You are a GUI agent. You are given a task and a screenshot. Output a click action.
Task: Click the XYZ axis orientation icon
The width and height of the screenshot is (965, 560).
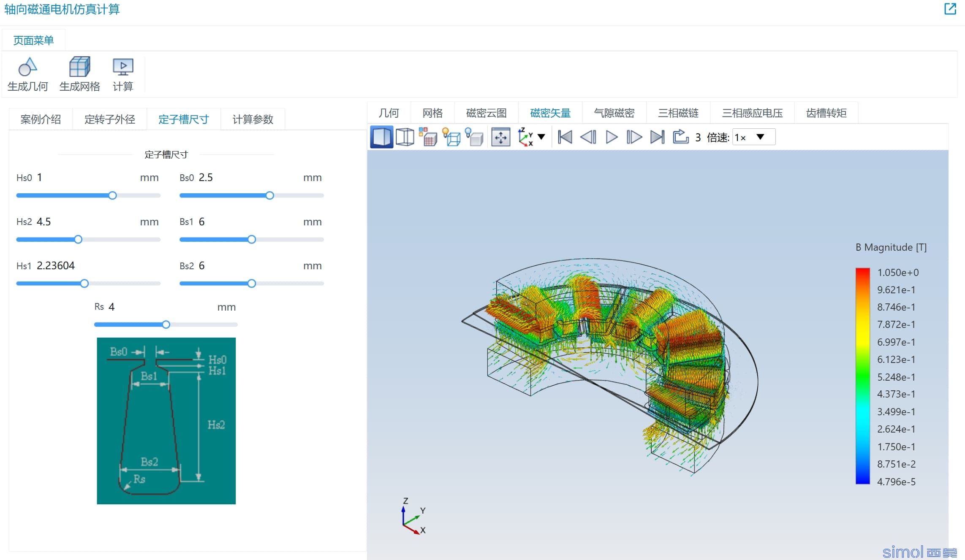point(526,137)
